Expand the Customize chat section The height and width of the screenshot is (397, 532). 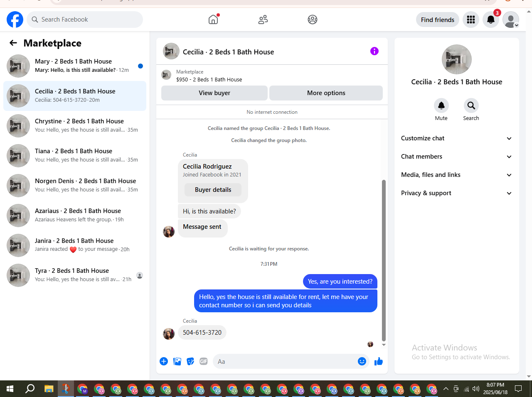tap(456, 138)
